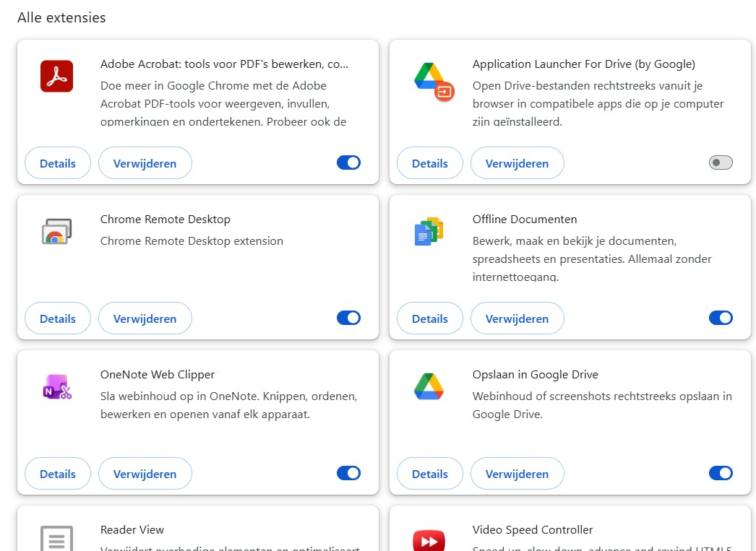The width and height of the screenshot is (756, 551).
Task: Open Details for Offline Documenten
Action: [x=430, y=318]
